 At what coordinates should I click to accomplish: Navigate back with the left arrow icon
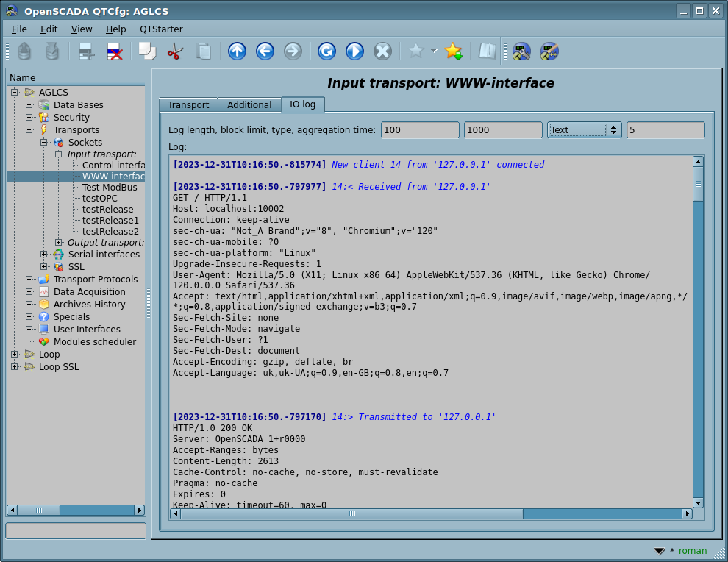click(265, 51)
